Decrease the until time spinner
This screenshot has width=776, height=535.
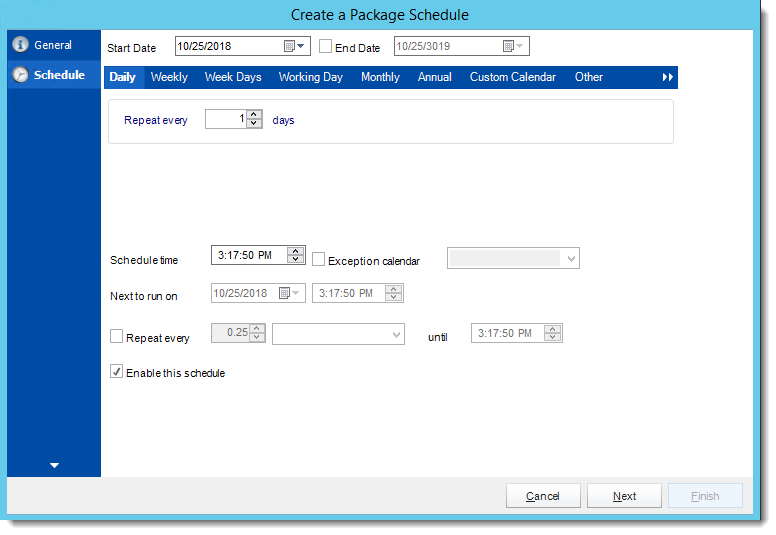point(552,337)
